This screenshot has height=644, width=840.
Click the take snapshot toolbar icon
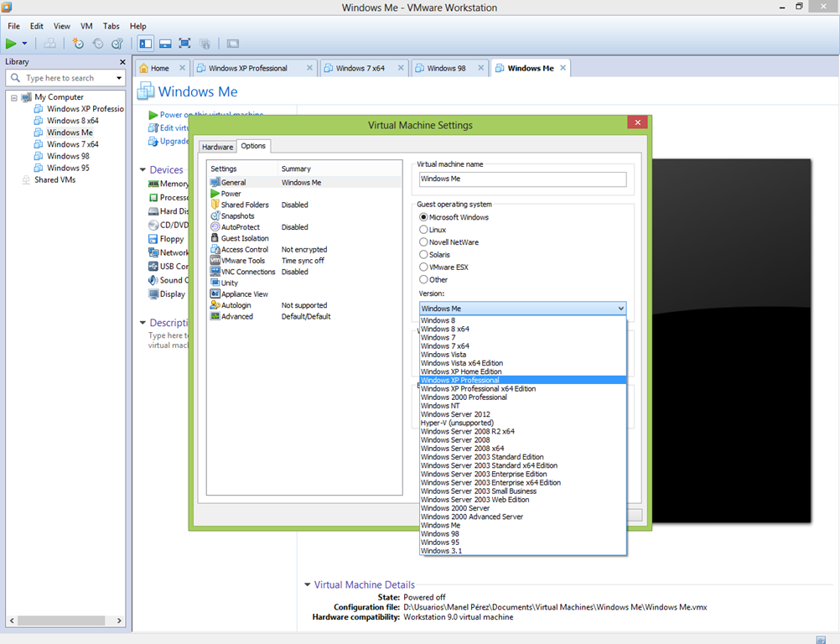point(78,44)
